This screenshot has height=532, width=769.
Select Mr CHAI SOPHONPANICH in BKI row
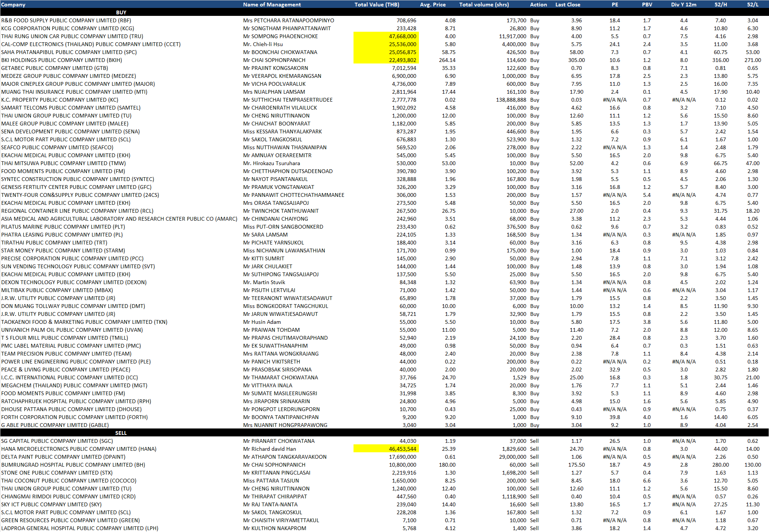point(274,60)
